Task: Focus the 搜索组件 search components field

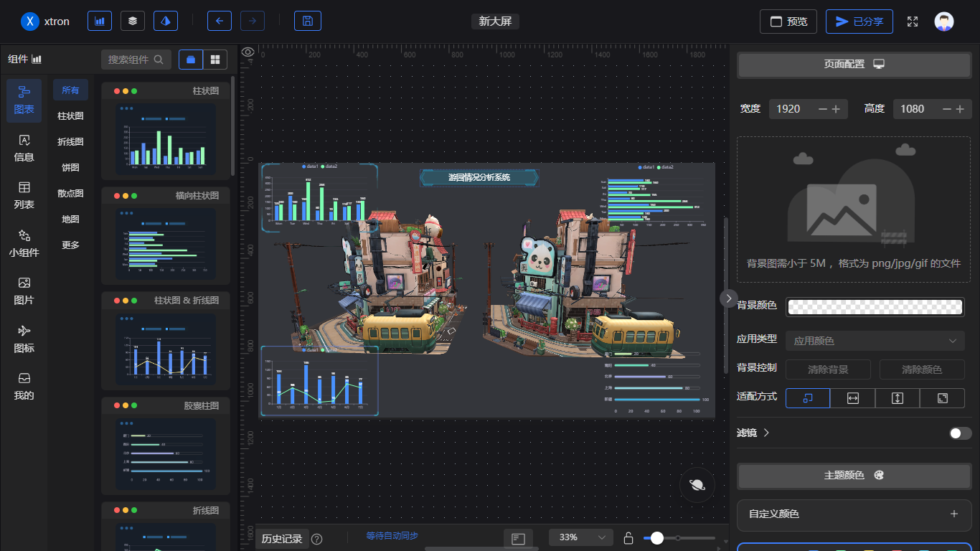Action: click(x=136, y=60)
